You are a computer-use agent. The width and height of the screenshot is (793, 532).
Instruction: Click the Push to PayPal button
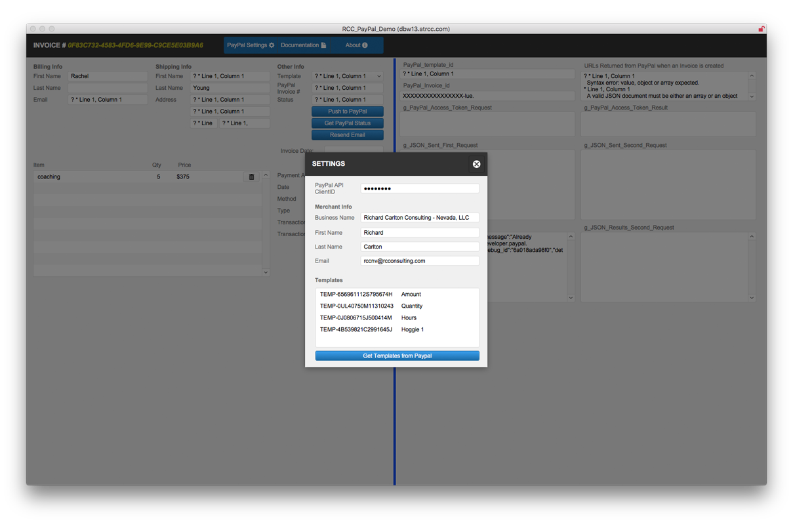click(347, 112)
